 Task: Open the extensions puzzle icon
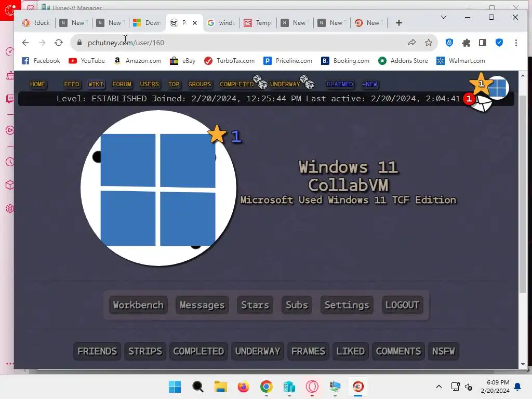(466, 43)
